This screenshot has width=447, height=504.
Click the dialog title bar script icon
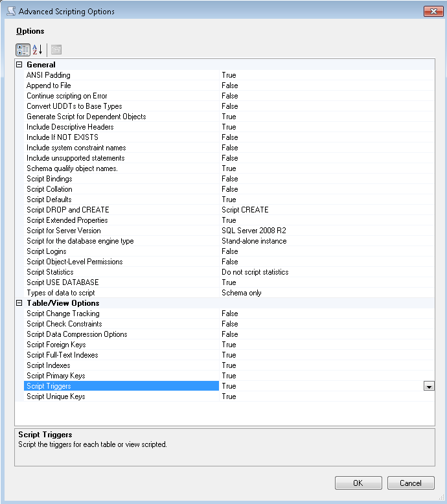(x=10, y=12)
